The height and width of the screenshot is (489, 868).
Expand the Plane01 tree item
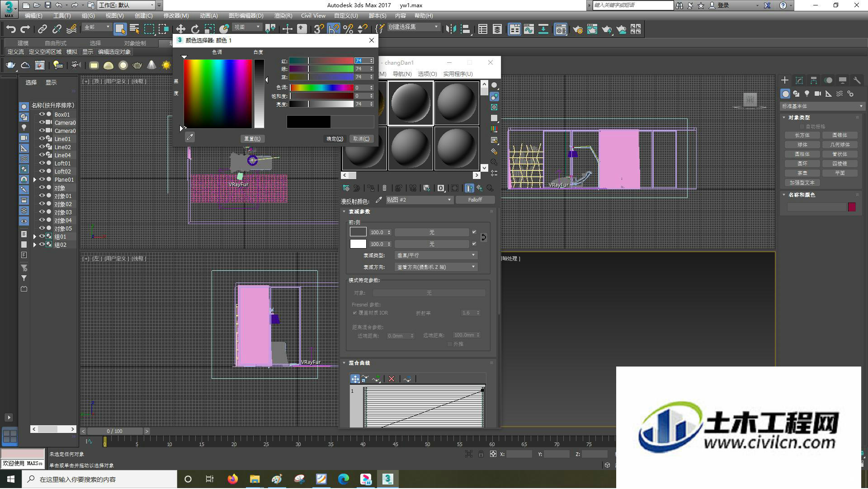pos(35,179)
